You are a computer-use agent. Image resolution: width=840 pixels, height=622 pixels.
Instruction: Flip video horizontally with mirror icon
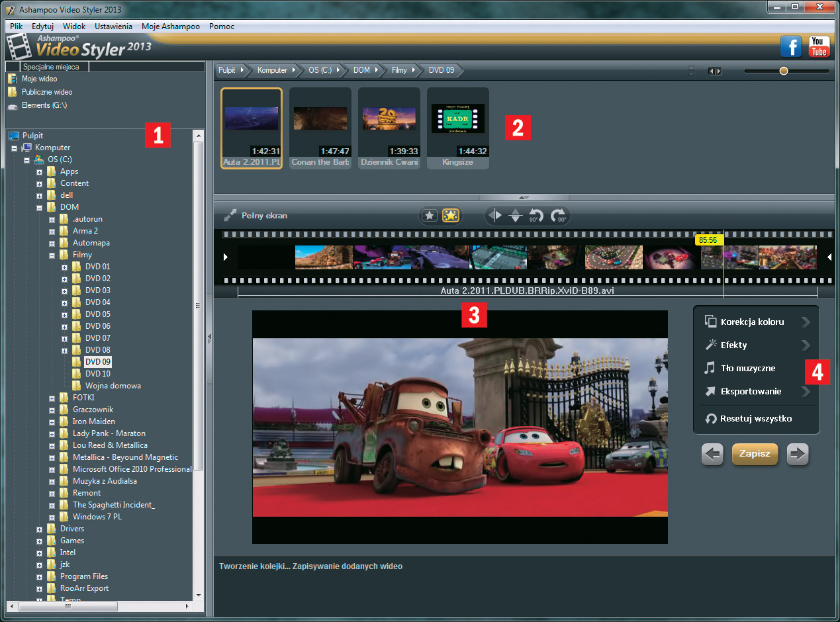pos(494,216)
